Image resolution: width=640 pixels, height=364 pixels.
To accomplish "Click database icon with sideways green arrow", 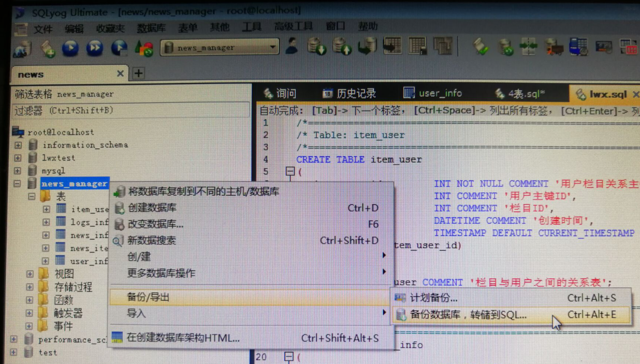I will click(367, 47).
